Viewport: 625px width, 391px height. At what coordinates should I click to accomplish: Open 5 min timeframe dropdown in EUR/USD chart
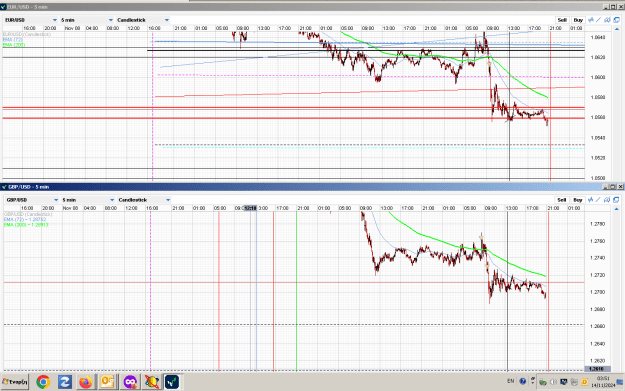click(87, 20)
